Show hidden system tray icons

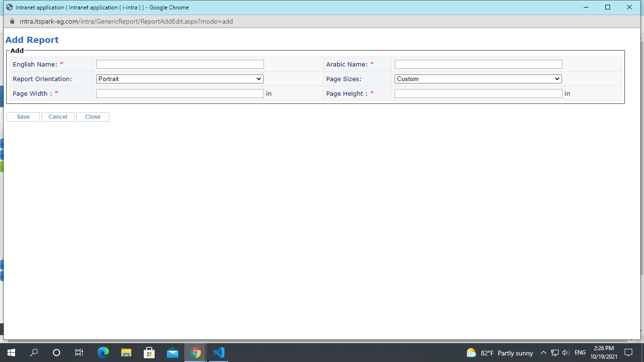[x=543, y=353]
